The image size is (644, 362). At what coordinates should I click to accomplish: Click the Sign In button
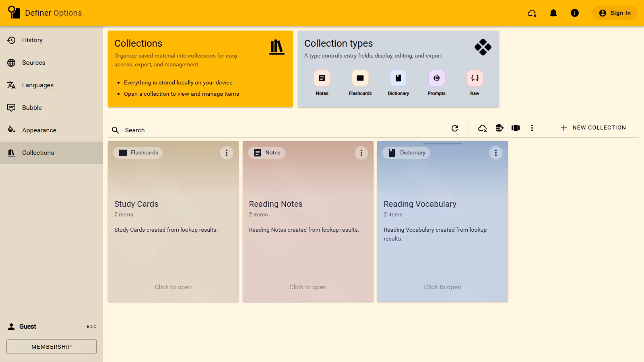(x=615, y=13)
